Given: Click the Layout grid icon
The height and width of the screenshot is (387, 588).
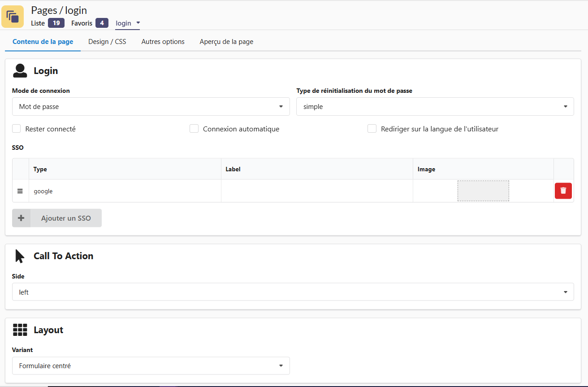Looking at the screenshot, I should coord(20,330).
